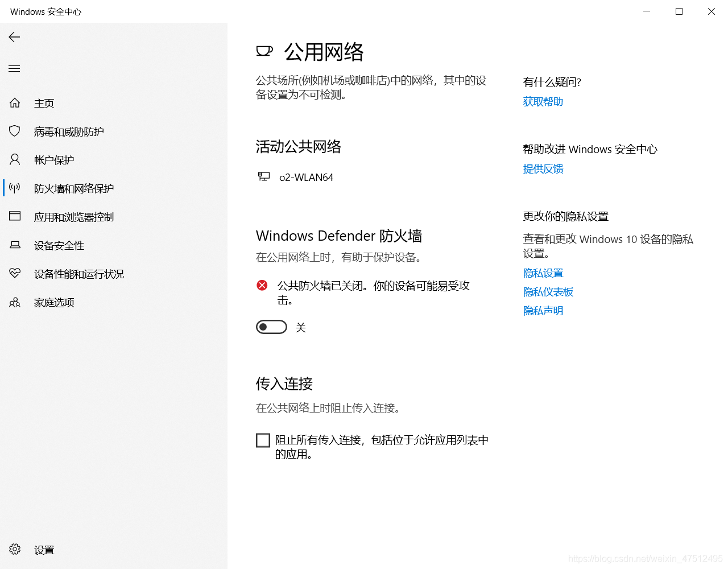Click the app and browser control window icon

click(x=15, y=216)
